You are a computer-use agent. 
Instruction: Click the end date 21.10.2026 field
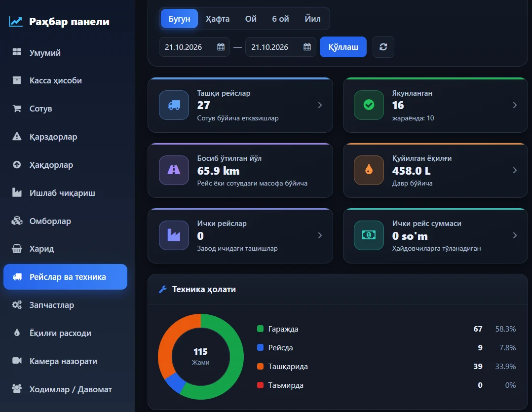tap(281, 47)
